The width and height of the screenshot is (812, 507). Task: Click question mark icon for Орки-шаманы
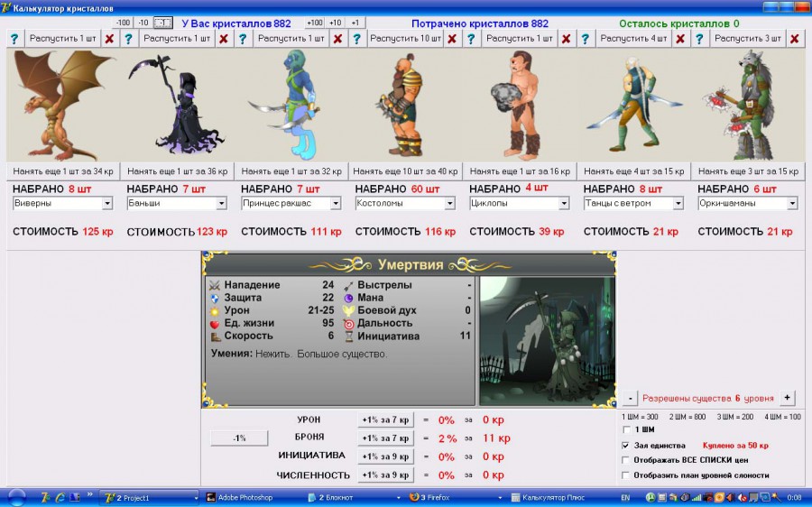coord(699,39)
